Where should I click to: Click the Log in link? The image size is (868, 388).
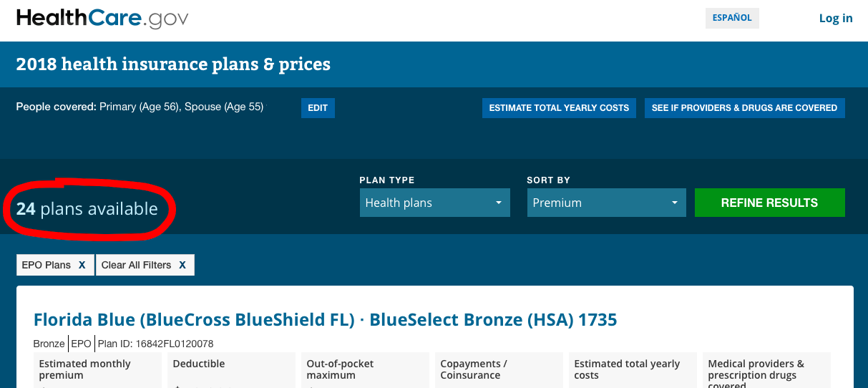point(836,19)
